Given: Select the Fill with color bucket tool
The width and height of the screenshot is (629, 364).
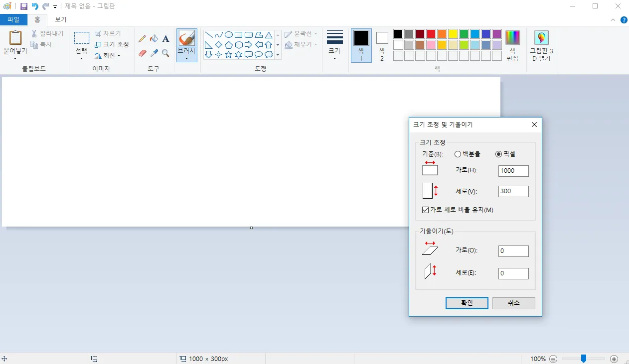Looking at the screenshot, I should coord(154,38).
